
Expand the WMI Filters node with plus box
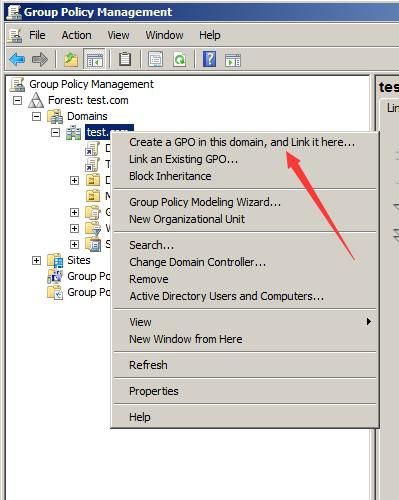(x=74, y=228)
